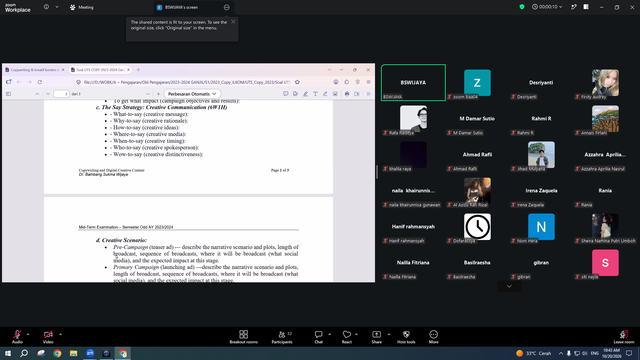Open Breakout rooms
The image size is (640, 360).
(x=243, y=337)
